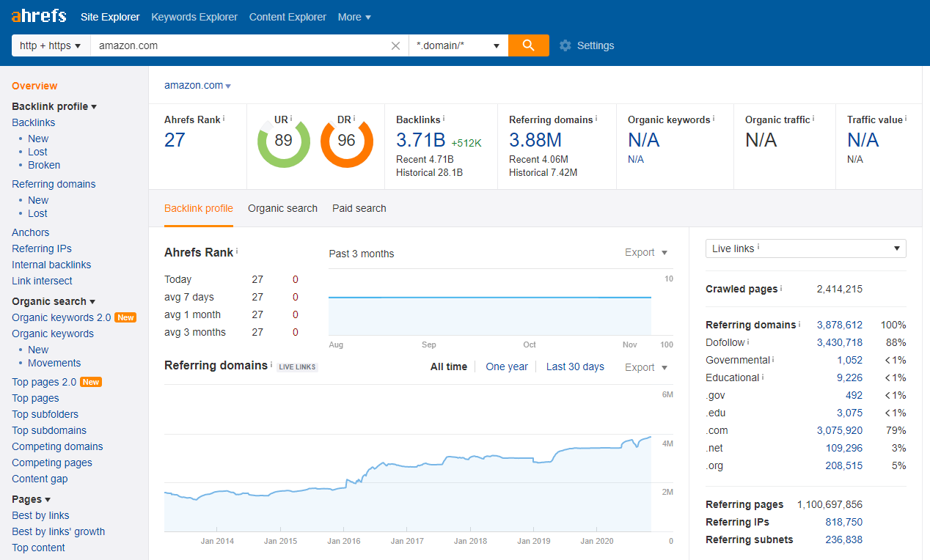Open the *.domain/* mode dropdown

coord(458,45)
